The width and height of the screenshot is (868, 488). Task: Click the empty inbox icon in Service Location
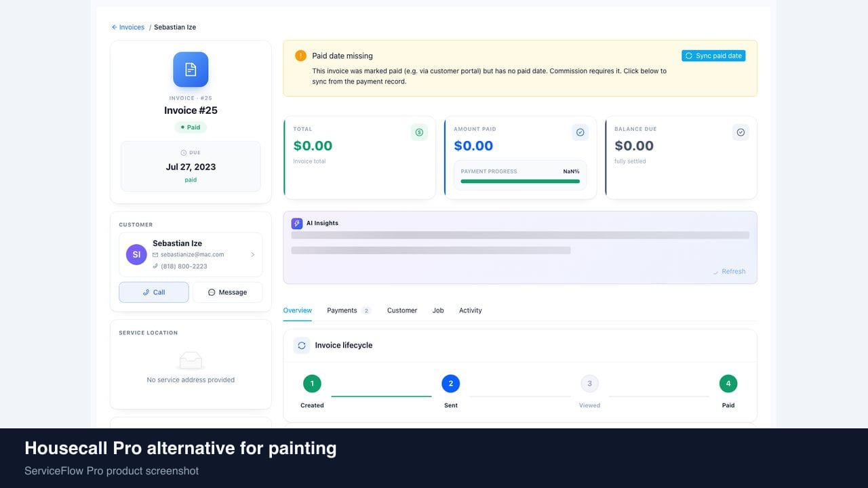[x=191, y=361]
